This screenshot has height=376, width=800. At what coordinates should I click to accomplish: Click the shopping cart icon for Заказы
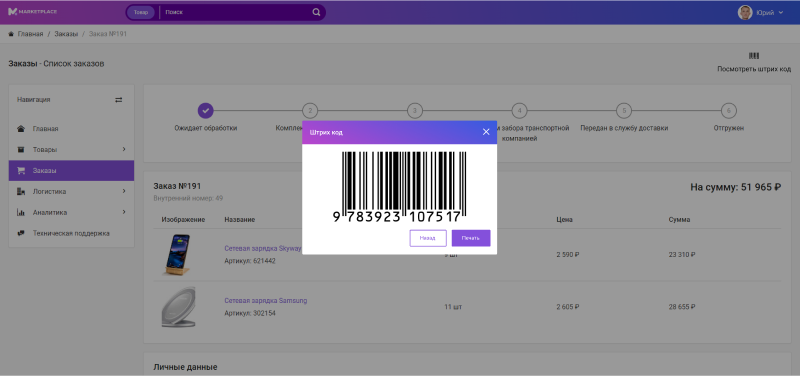pos(21,170)
